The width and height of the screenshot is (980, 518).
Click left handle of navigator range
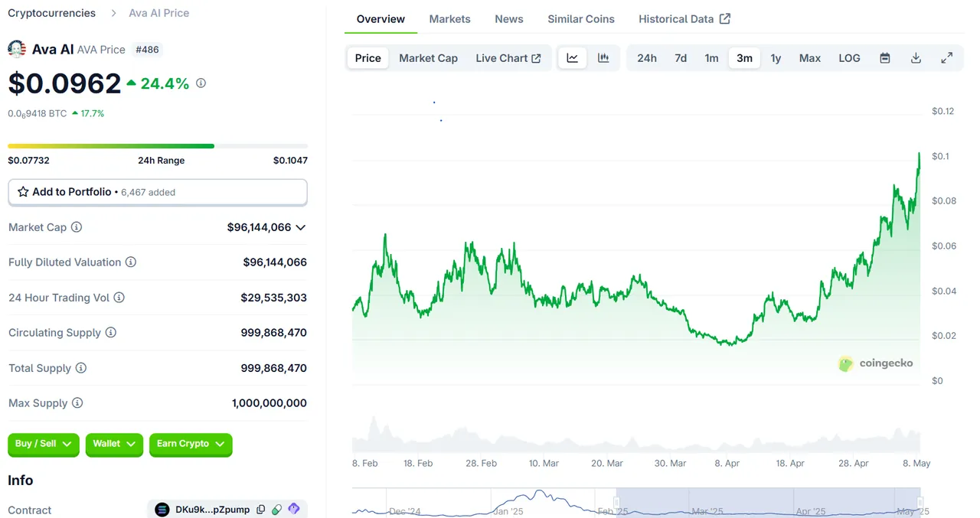pos(616,502)
